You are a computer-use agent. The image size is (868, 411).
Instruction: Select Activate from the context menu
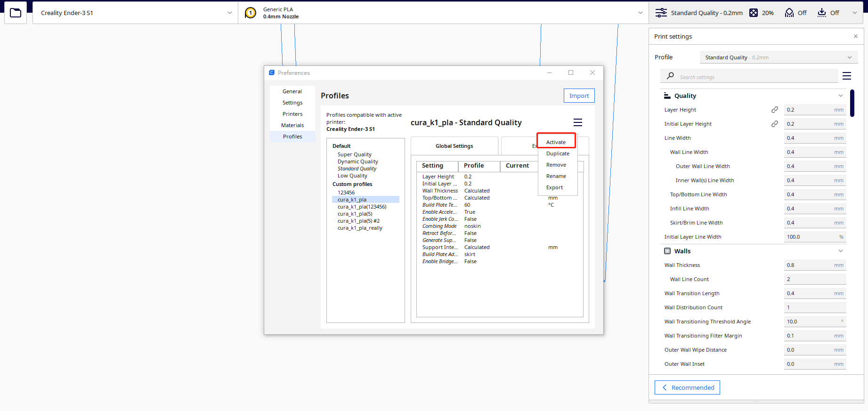[556, 142]
